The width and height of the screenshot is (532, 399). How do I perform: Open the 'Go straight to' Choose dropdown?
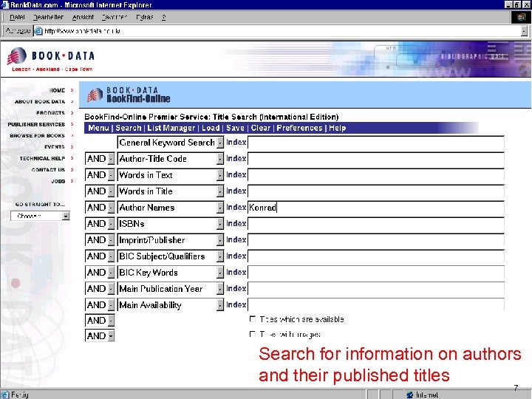66,216
